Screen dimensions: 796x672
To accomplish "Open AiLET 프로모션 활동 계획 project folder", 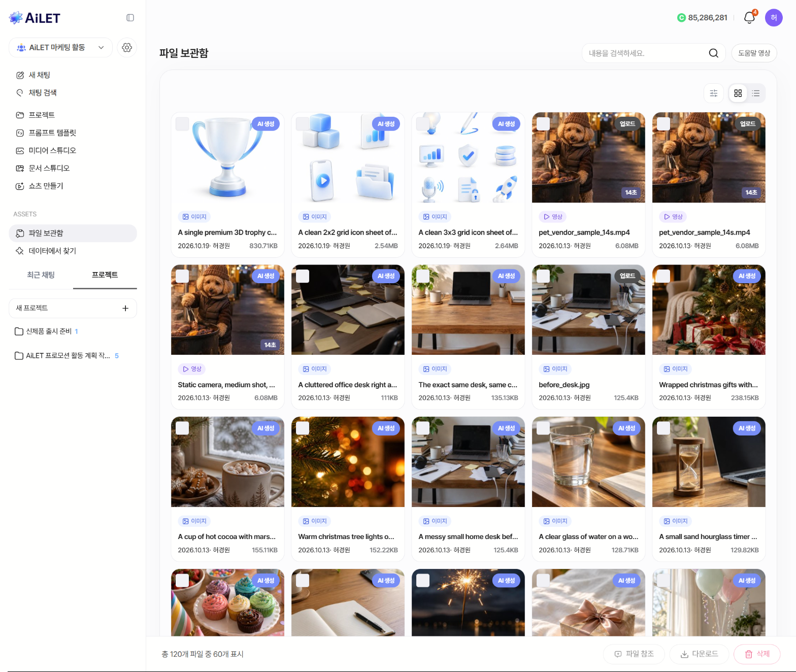I will click(x=67, y=356).
